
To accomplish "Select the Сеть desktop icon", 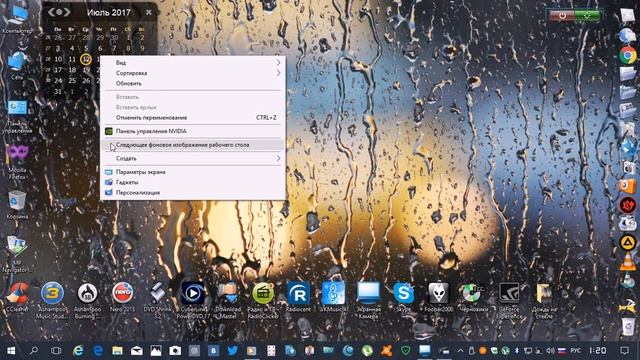I will coord(17,65).
